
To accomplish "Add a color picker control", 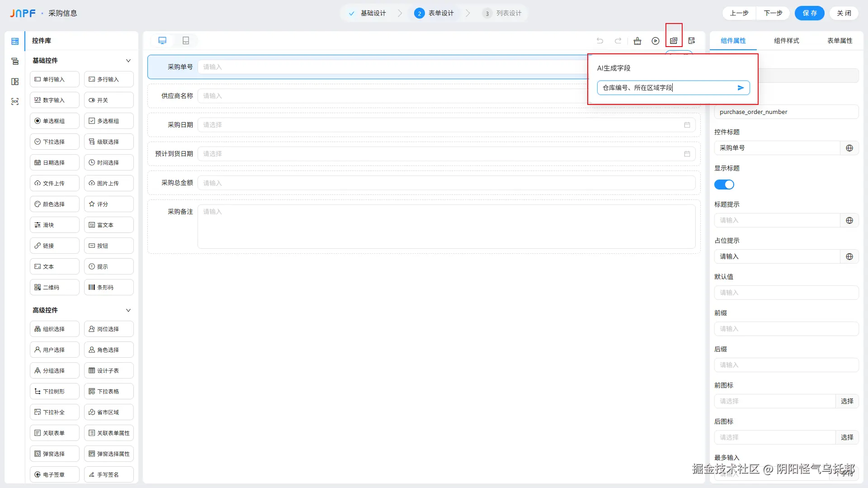I will pyautogui.click(x=55, y=204).
